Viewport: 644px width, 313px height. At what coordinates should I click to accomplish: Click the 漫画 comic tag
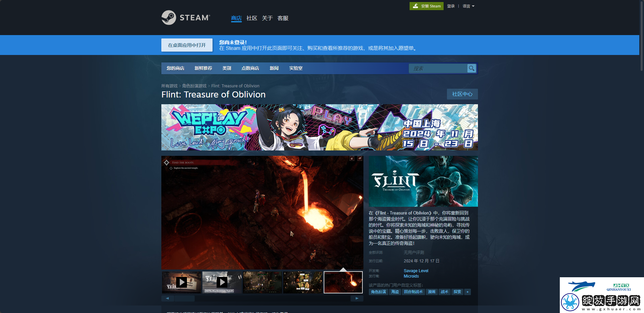tap(432, 292)
